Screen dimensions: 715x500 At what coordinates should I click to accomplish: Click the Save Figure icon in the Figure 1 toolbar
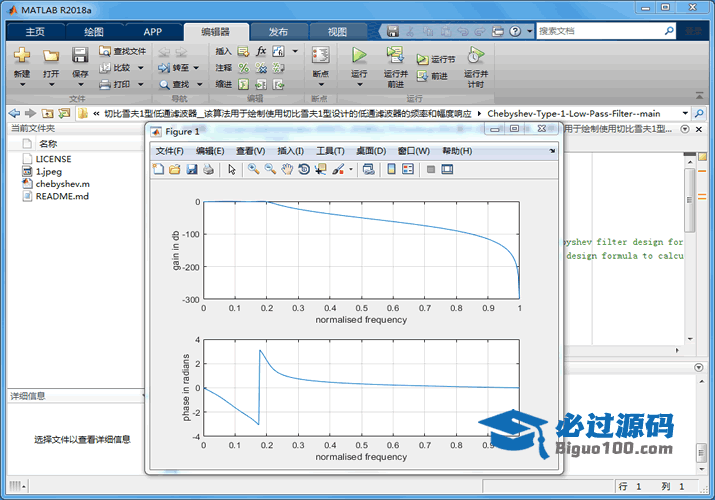click(192, 170)
